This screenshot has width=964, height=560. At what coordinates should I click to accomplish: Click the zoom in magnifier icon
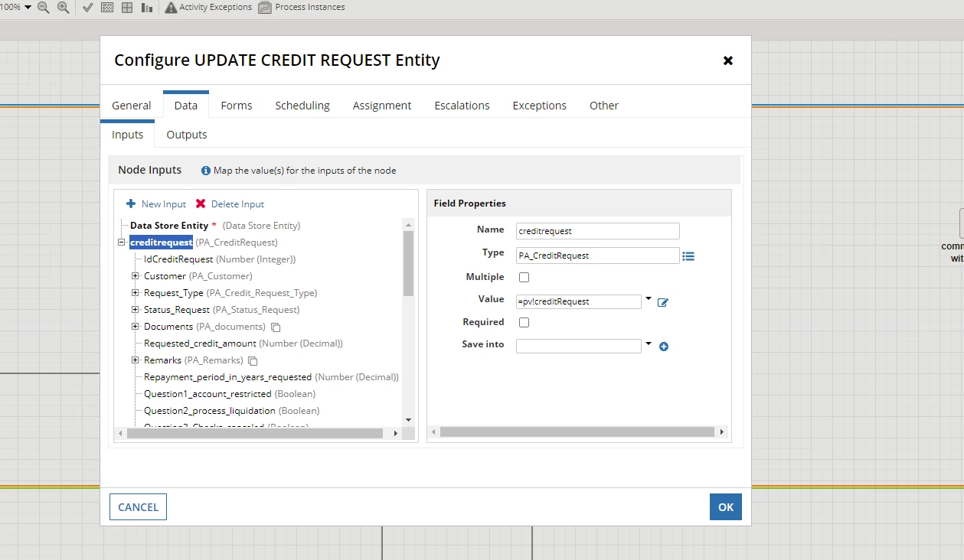64,7
